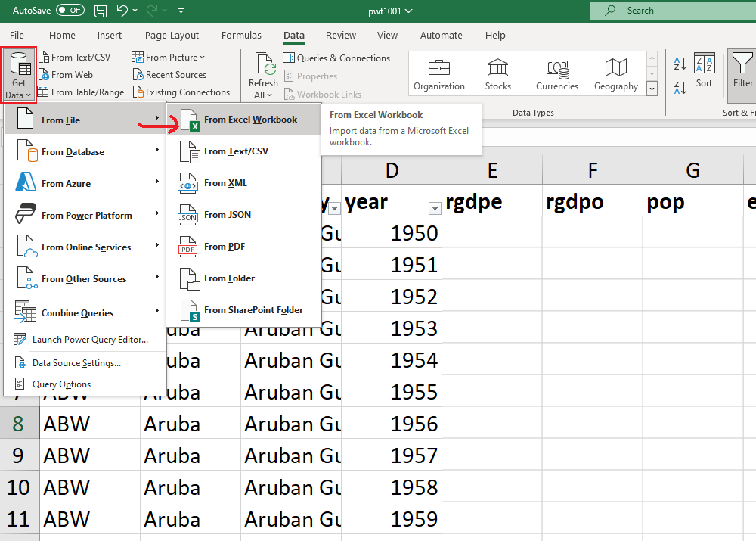The height and width of the screenshot is (541, 756).
Task: Toggle the AutoSave switch
Action: [x=70, y=11]
